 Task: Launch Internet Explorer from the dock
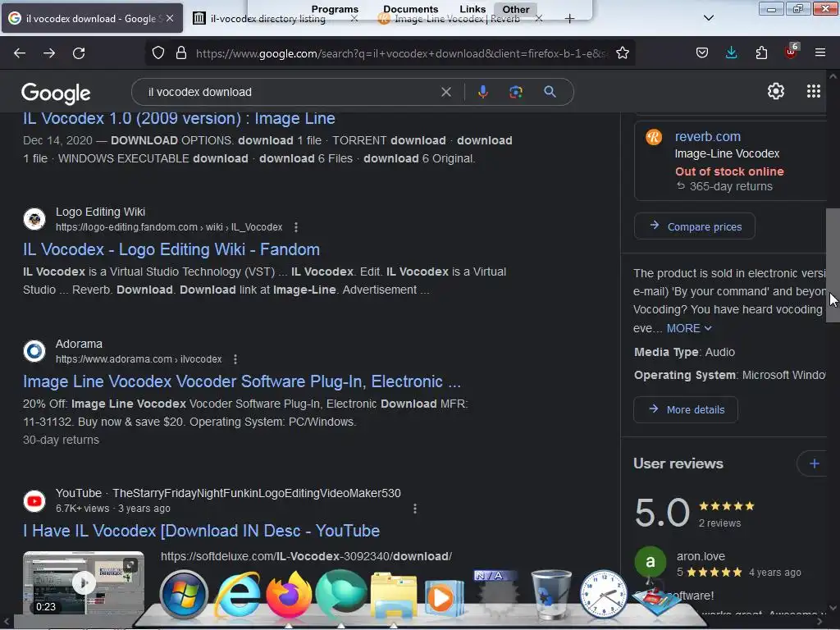click(237, 595)
